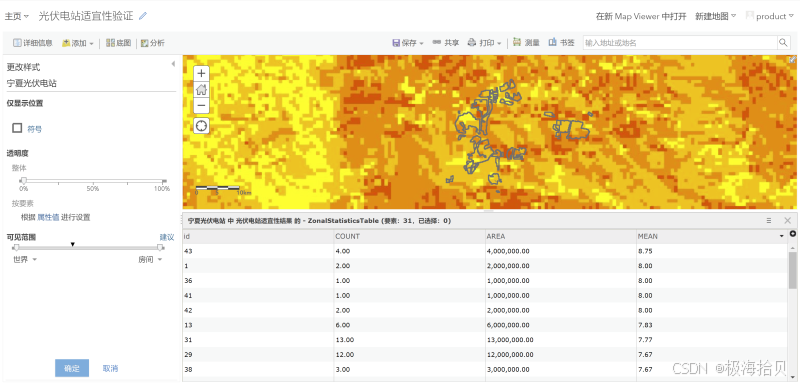This screenshot has width=800, height=384.
Task: Click the AREA cell 13,000,000.00
Action: (x=510, y=340)
